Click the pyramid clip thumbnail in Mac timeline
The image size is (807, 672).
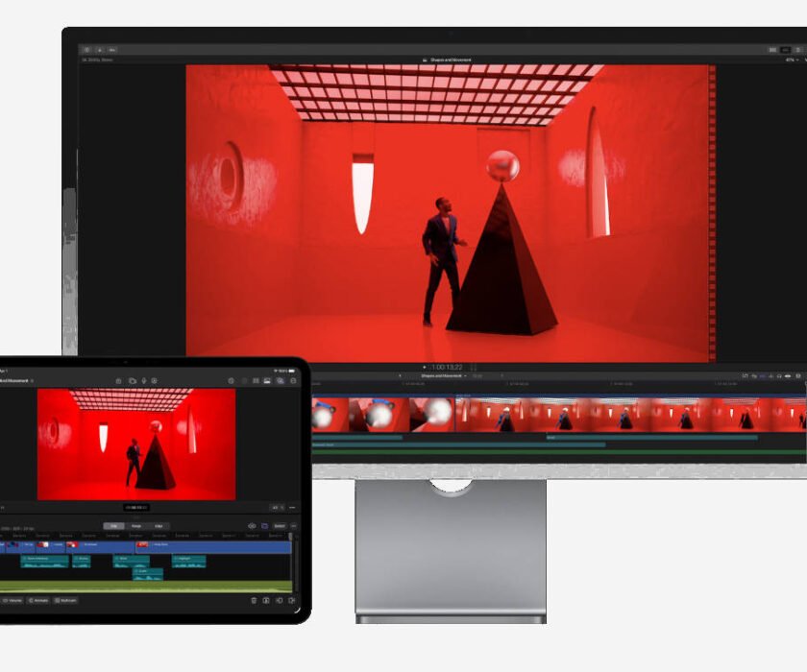(561, 415)
